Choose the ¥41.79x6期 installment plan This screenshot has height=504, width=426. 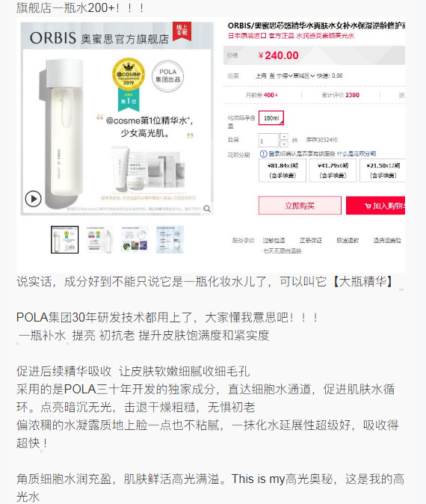[333, 170]
